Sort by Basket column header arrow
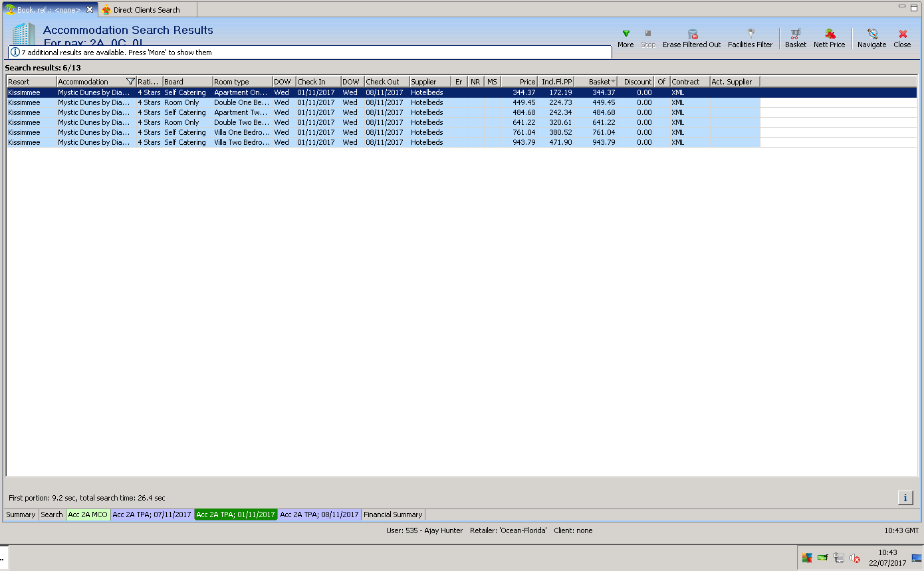This screenshot has height=571, width=924. click(x=613, y=82)
